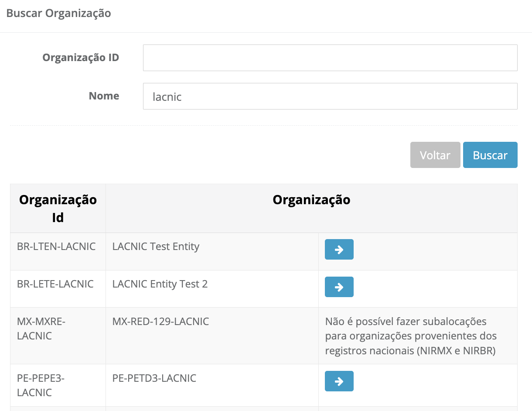The image size is (532, 411).
Task: Select the MX-RED-129-LACNIC organization name
Action: click(160, 322)
